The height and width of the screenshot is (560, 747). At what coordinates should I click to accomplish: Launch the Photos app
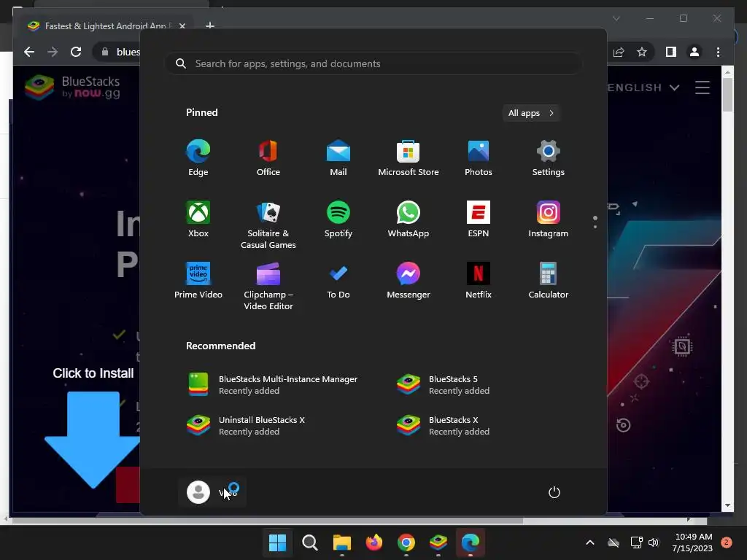[x=479, y=158]
